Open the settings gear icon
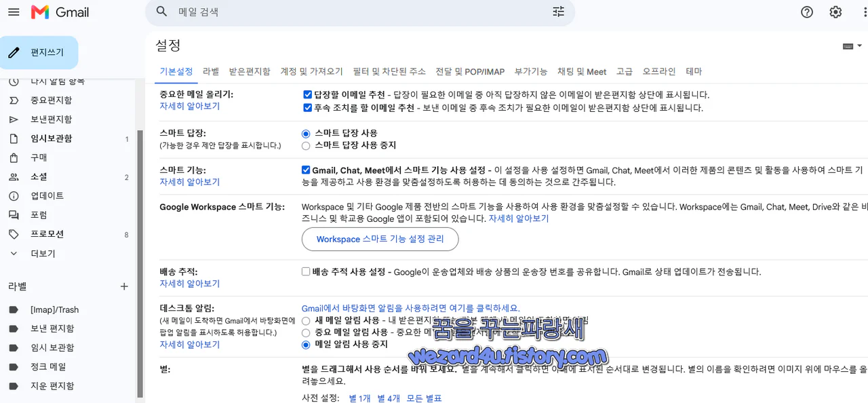Image resolution: width=868 pixels, height=403 pixels. [x=835, y=12]
